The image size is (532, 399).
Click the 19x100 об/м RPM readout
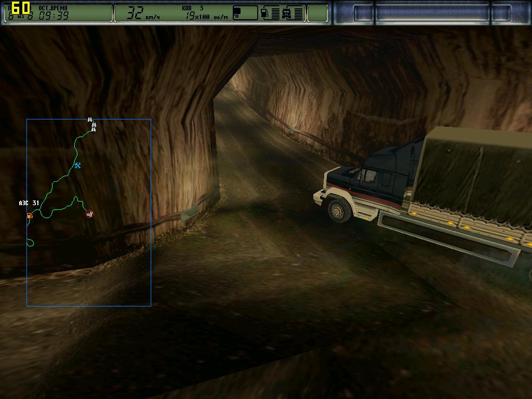206,17
